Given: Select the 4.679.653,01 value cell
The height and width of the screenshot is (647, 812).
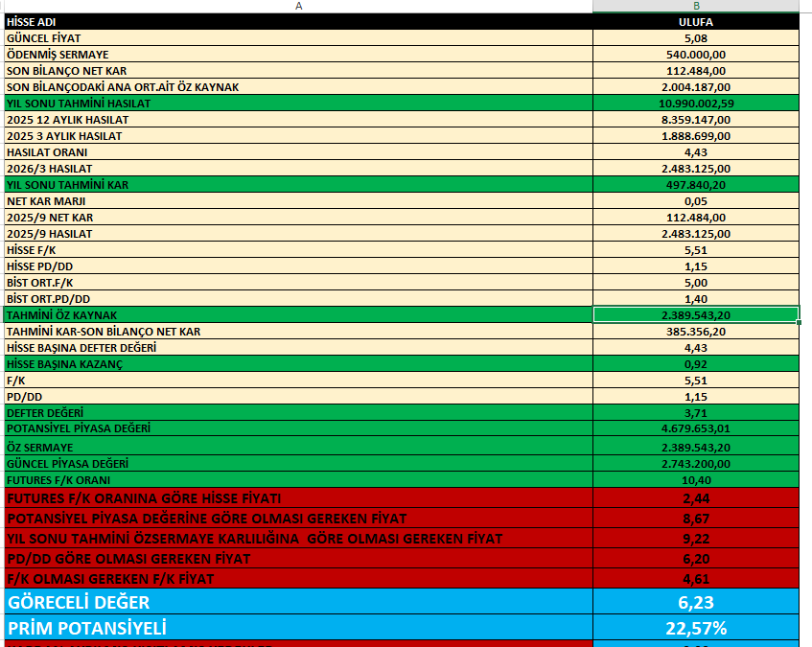Looking at the screenshot, I should 696,428.
